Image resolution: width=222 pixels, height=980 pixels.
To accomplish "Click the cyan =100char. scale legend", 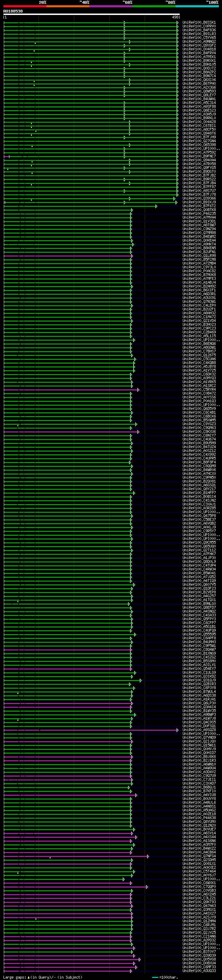I will 165,977.
